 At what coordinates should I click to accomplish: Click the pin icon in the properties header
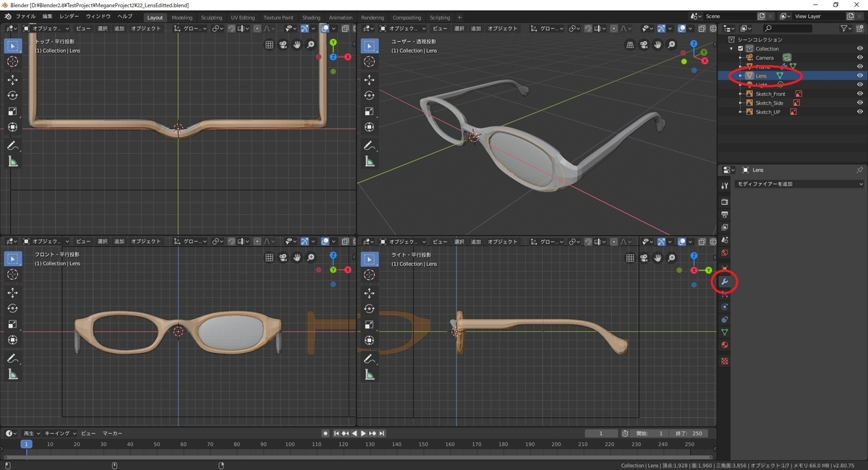click(859, 170)
